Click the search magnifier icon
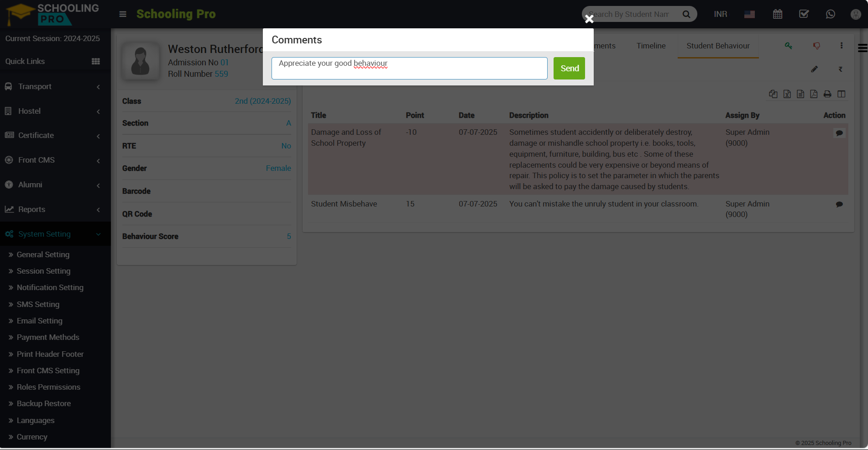The width and height of the screenshot is (868, 450). click(x=686, y=14)
